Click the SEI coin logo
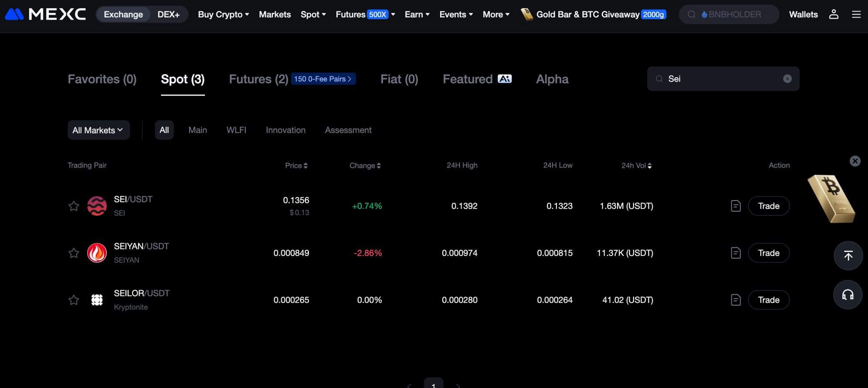The height and width of the screenshot is (388, 868). point(97,206)
